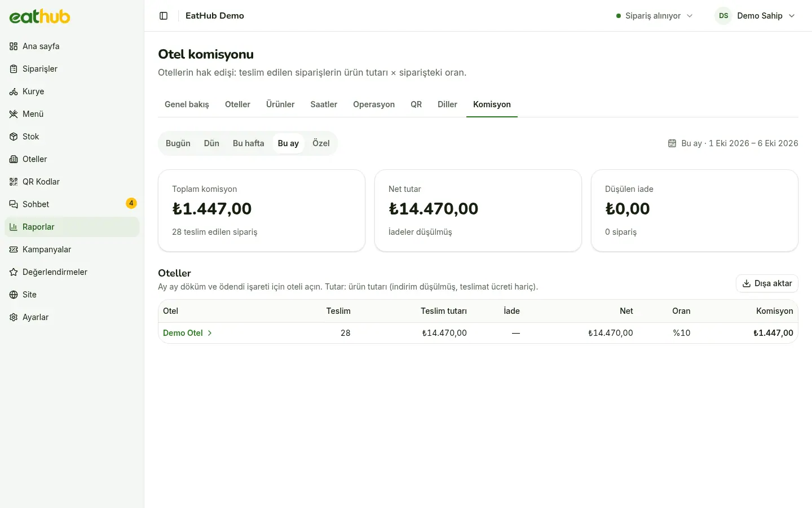
Task: Open Değerlendirmeler star icon
Action: (x=14, y=272)
